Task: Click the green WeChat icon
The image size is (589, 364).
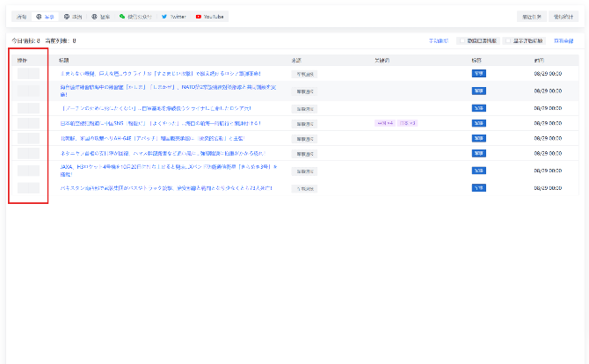Action: coord(122,16)
